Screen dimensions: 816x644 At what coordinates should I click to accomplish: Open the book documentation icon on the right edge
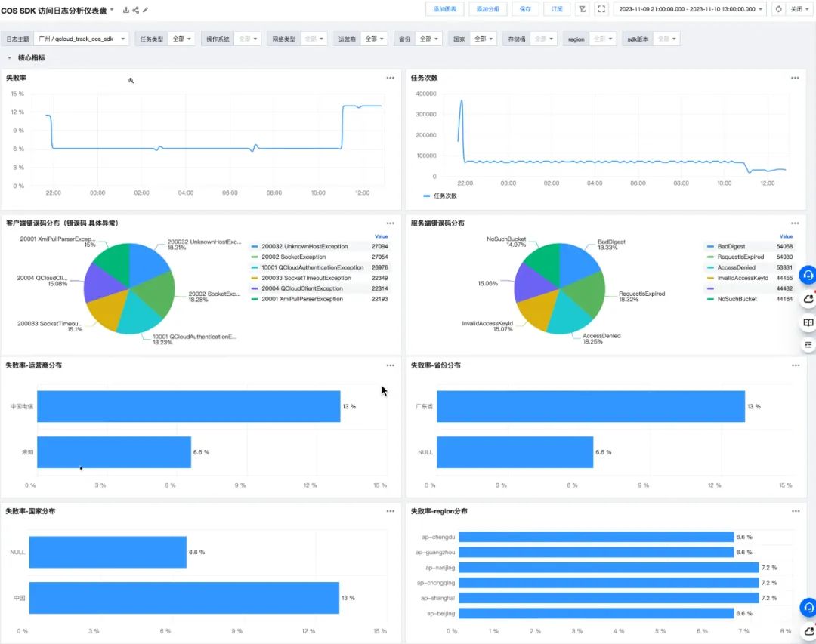point(808,322)
